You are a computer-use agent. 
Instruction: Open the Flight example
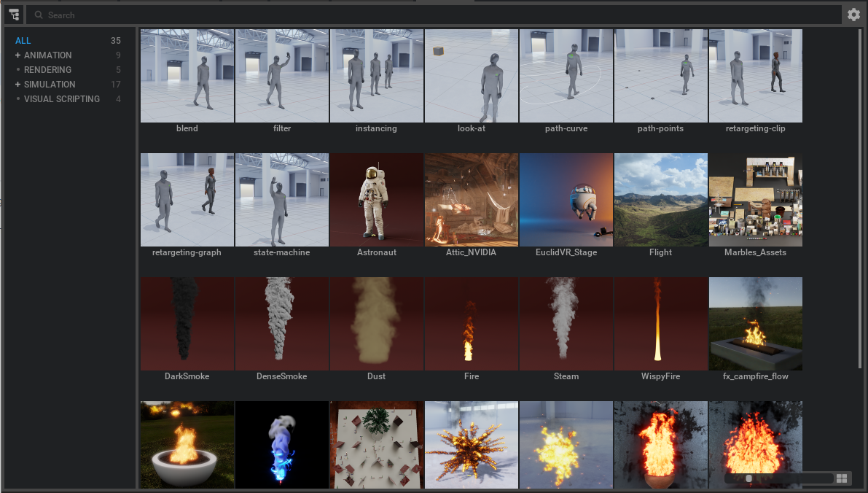(660, 199)
